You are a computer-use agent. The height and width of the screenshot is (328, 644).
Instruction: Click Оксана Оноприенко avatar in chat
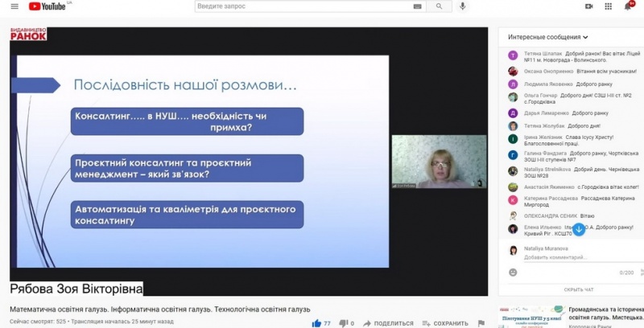(513, 72)
